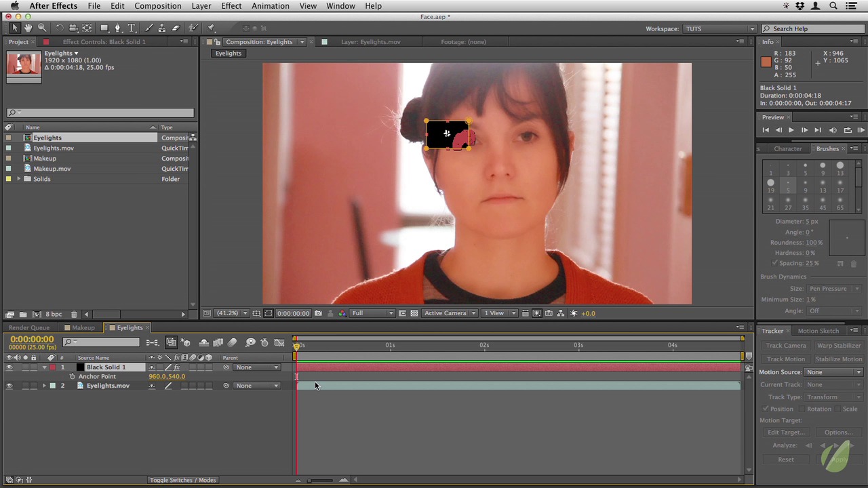
Task: Open the magnification 41.2% dropdown
Action: tap(232, 313)
